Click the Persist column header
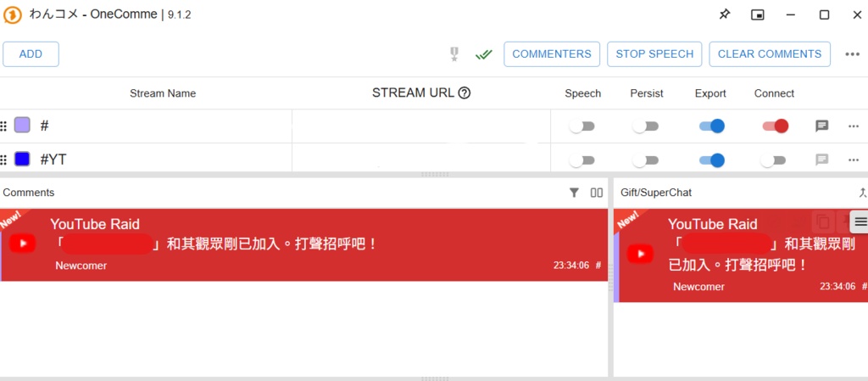The height and width of the screenshot is (381, 868). 647,93
